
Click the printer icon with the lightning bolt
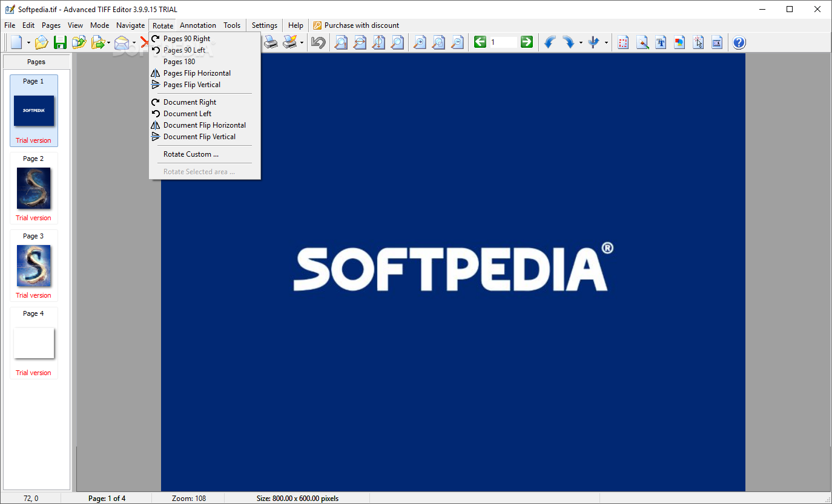290,42
